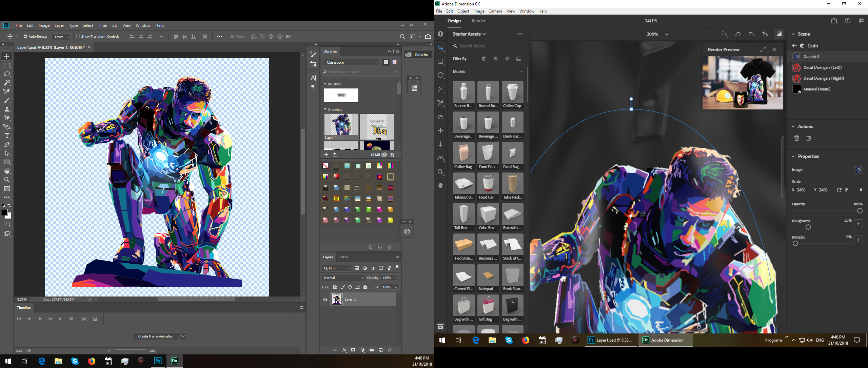Screen dimensions: 868x368
Task: Select the Type tool in Photoshop
Action: pos(7,136)
